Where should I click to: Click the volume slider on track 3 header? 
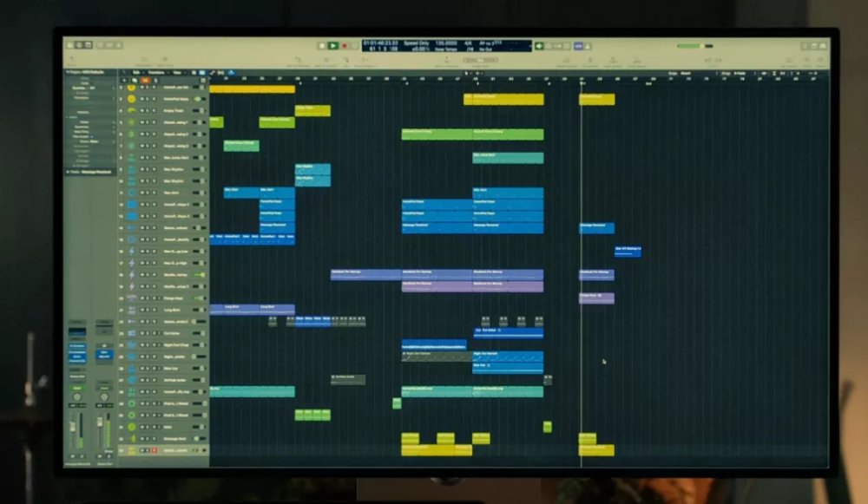[x=200, y=99]
